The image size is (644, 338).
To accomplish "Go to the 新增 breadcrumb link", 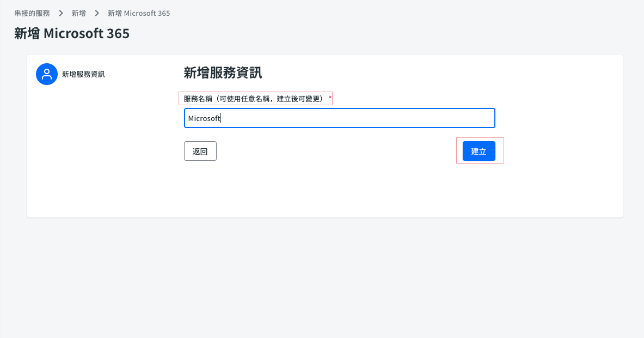I will tap(78, 13).
